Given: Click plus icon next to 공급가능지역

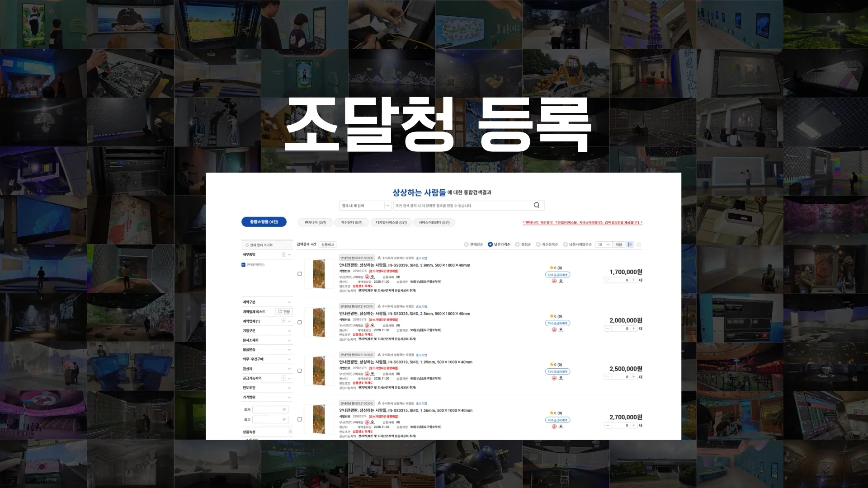Looking at the screenshot, I should click(x=284, y=378).
